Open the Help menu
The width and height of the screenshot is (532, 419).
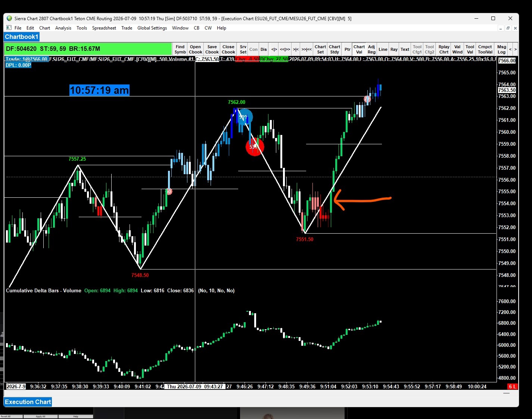pos(221,28)
